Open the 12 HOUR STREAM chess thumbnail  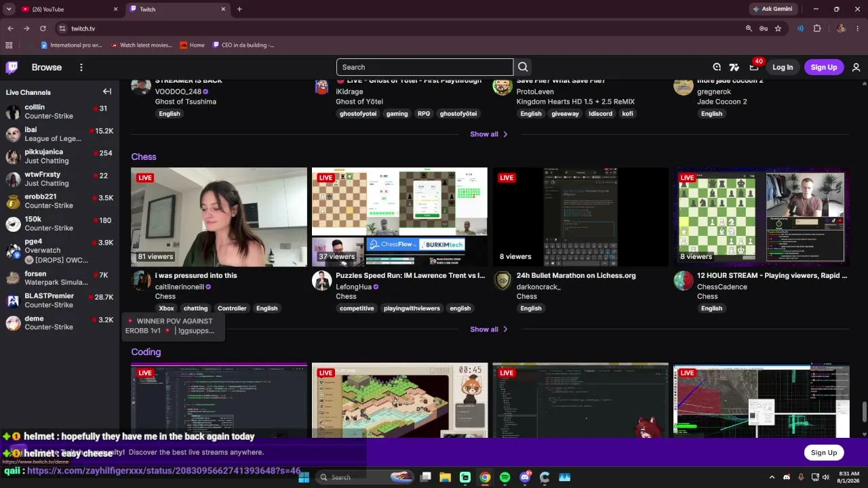point(762,217)
